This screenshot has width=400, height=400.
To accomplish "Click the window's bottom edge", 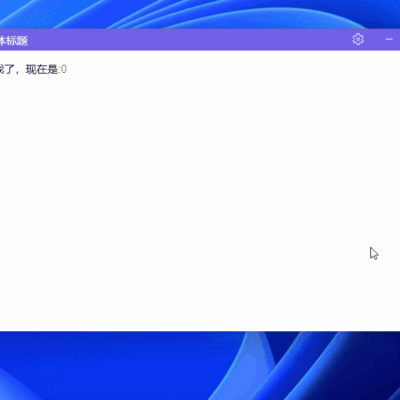I will click(200, 331).
